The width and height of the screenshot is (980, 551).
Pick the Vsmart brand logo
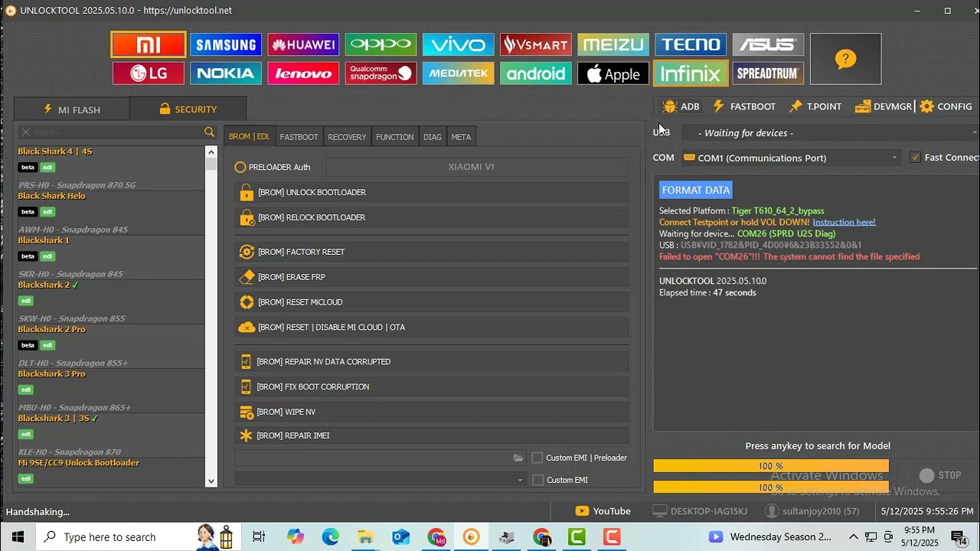536,44
